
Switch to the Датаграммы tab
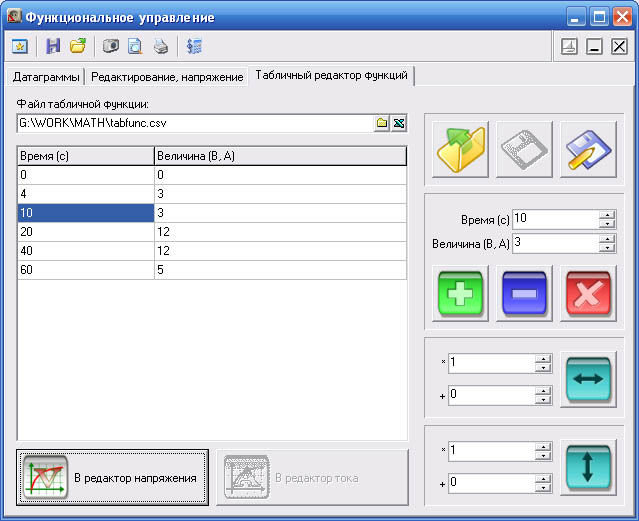[46, 77]
